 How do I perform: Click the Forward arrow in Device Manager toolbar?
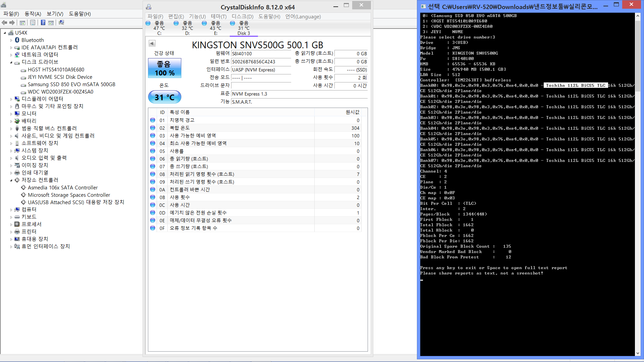pos(12,22)
